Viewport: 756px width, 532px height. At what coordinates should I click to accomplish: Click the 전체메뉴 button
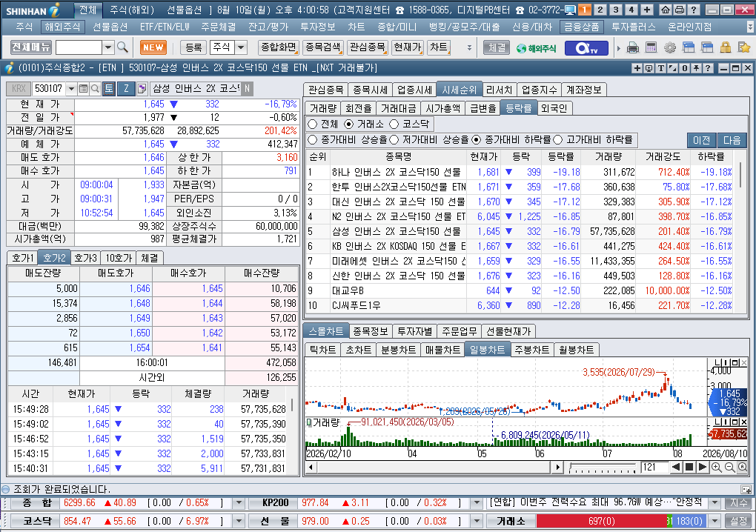(31, 47)
